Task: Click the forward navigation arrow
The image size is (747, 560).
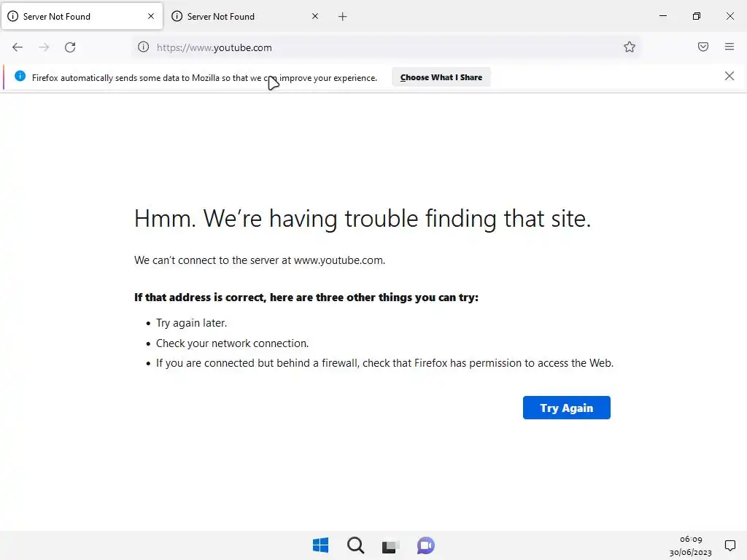Action: click(x=44, y=47)
